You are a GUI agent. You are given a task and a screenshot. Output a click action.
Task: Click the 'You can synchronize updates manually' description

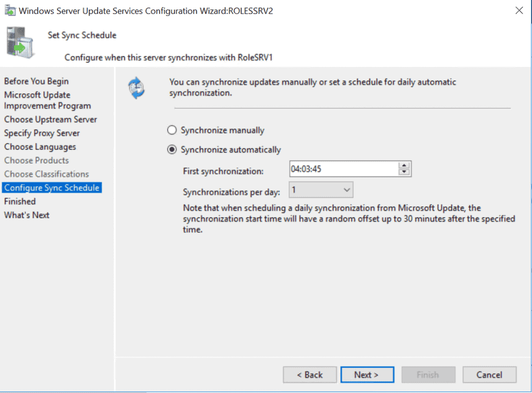click(x=313, y=87)
